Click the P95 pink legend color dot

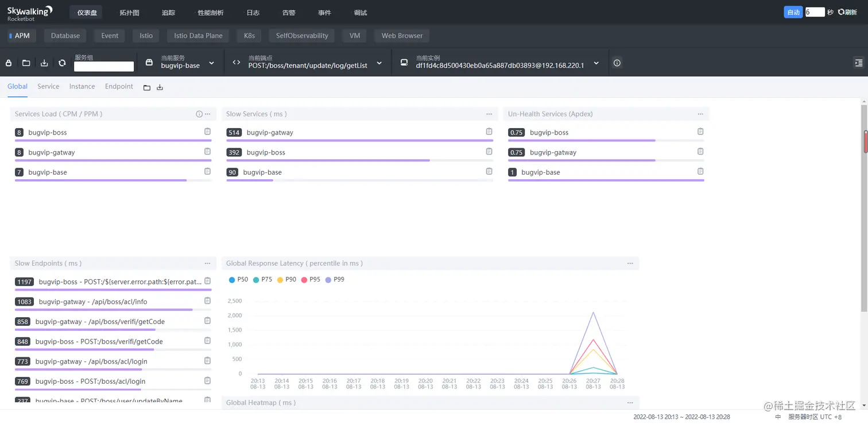click(304, 280)
